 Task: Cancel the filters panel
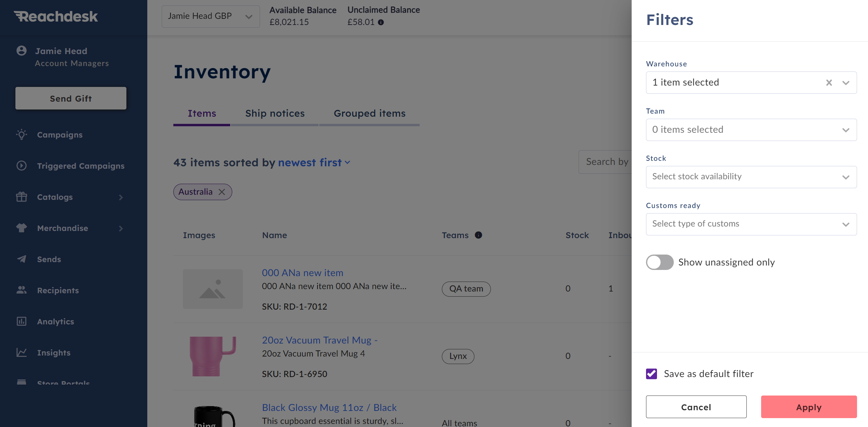(x=696, y=407)
